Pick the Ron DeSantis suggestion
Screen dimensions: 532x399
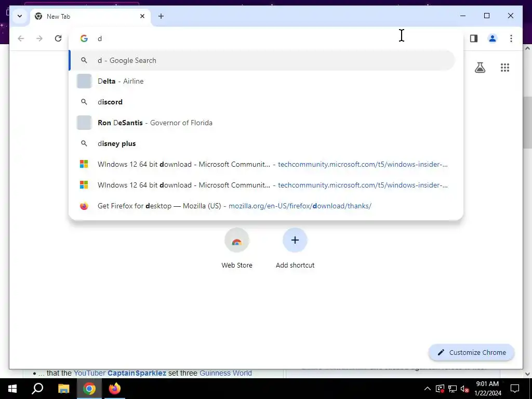262,123
